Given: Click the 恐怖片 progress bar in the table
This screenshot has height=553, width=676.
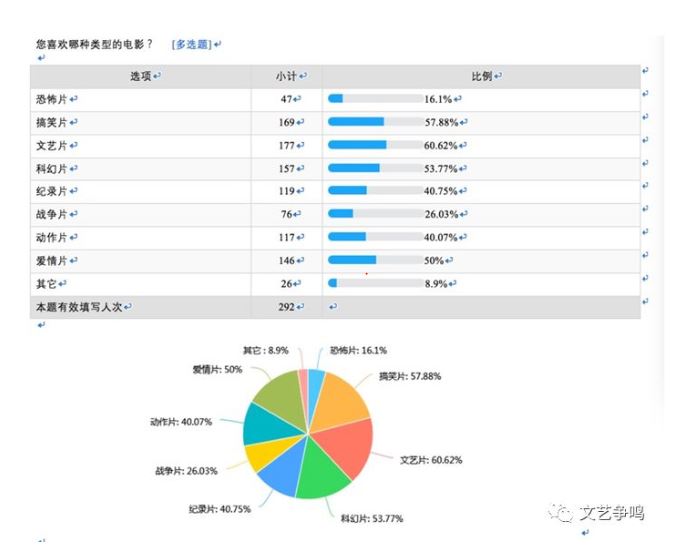Looking at the screenshot, I should click(375, 99).
